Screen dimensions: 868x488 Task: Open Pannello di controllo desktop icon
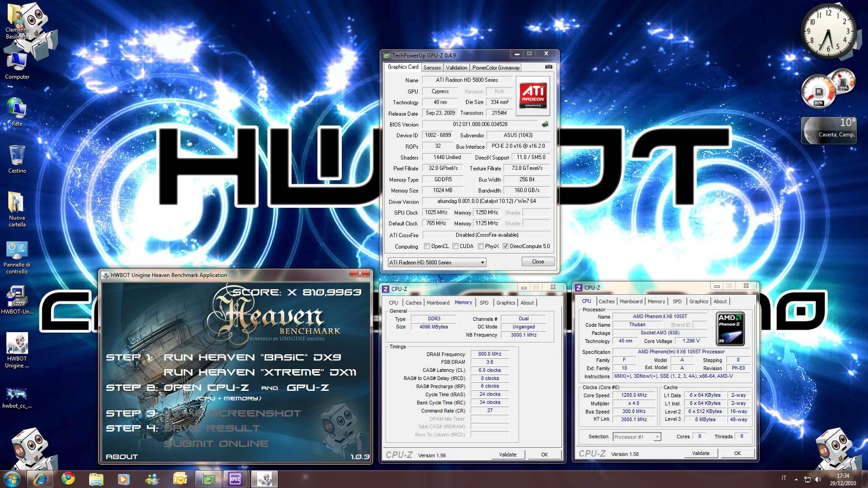point(17,257)
